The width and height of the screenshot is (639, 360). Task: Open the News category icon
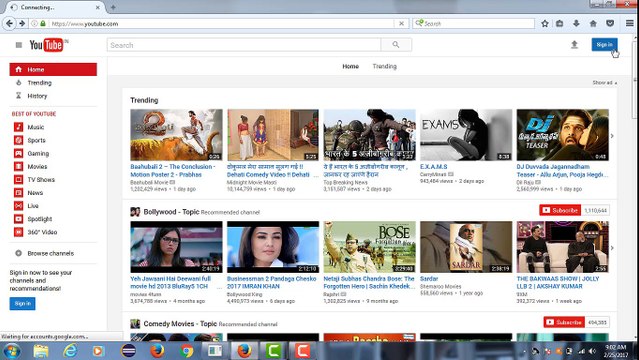coord(18,192)
